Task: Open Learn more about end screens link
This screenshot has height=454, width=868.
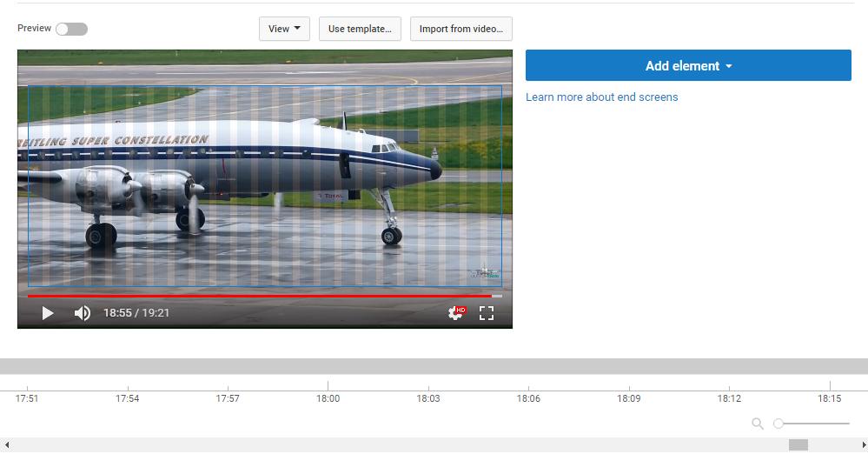Action: click(602, 97)
